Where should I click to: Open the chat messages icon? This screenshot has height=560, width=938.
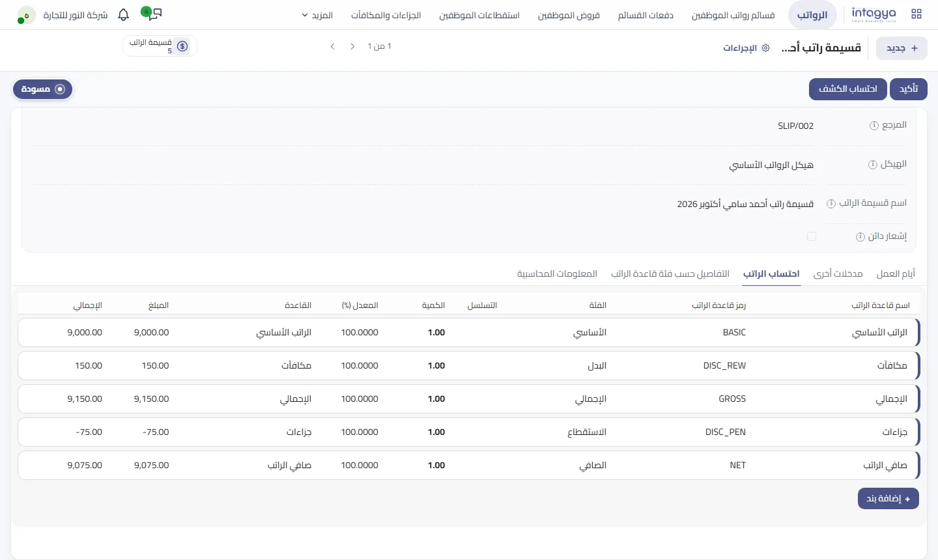(155, 14)
